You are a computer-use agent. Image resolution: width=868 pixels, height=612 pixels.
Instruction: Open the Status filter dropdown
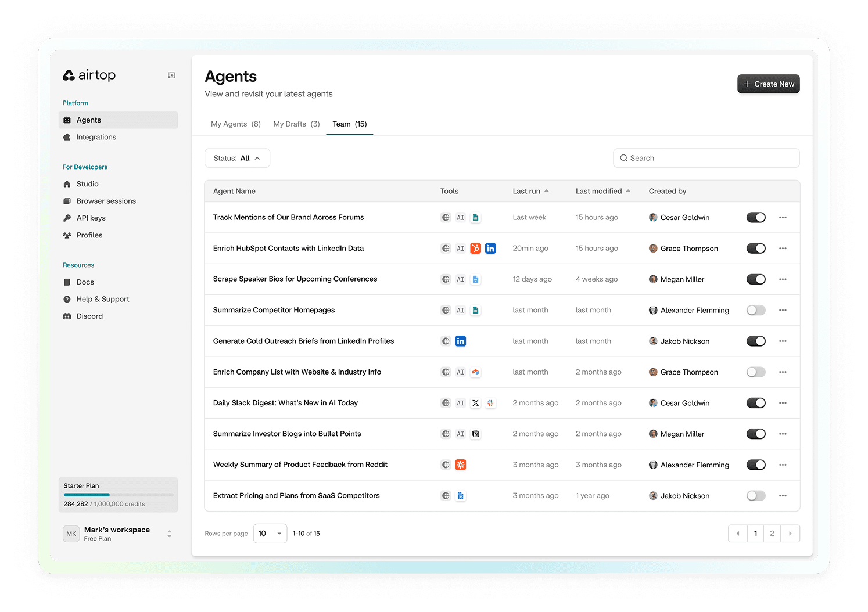pyautogui.click(x=237, y=157)
